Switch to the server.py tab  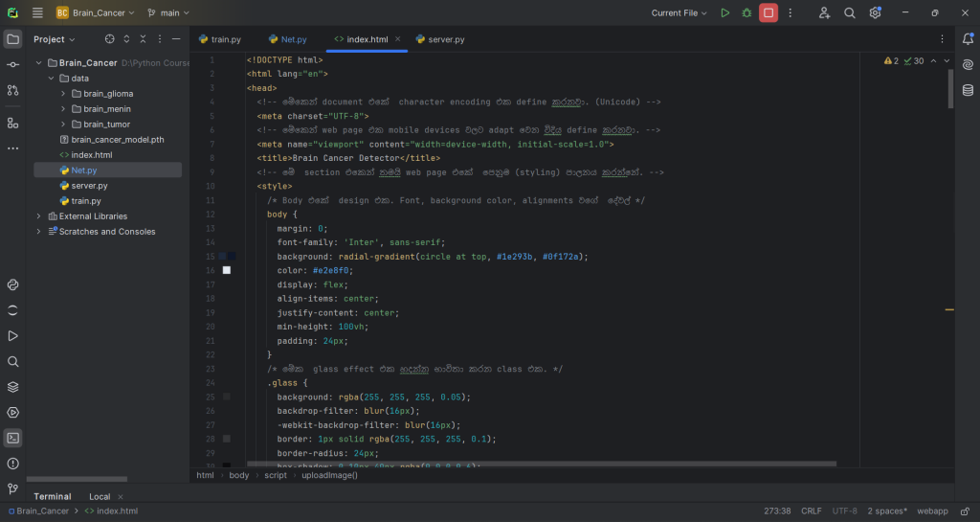(x=446, y=39)
